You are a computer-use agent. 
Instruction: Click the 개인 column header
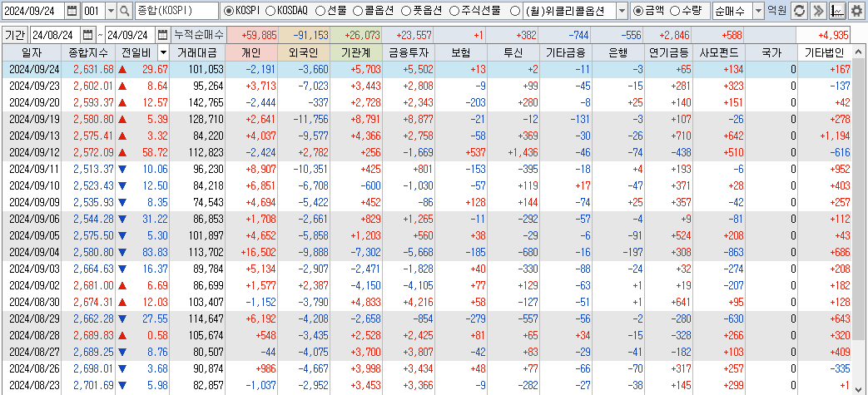[x=252, y=53]
